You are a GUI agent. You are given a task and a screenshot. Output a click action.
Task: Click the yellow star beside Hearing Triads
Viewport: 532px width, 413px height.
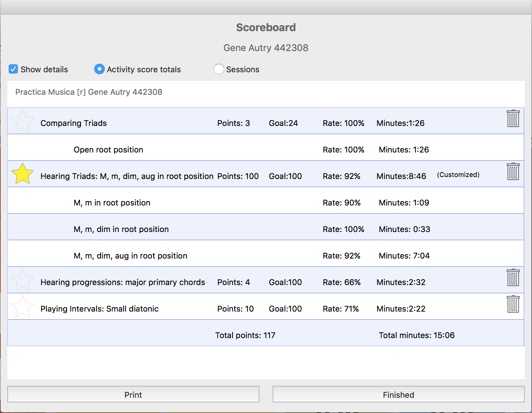23,174
